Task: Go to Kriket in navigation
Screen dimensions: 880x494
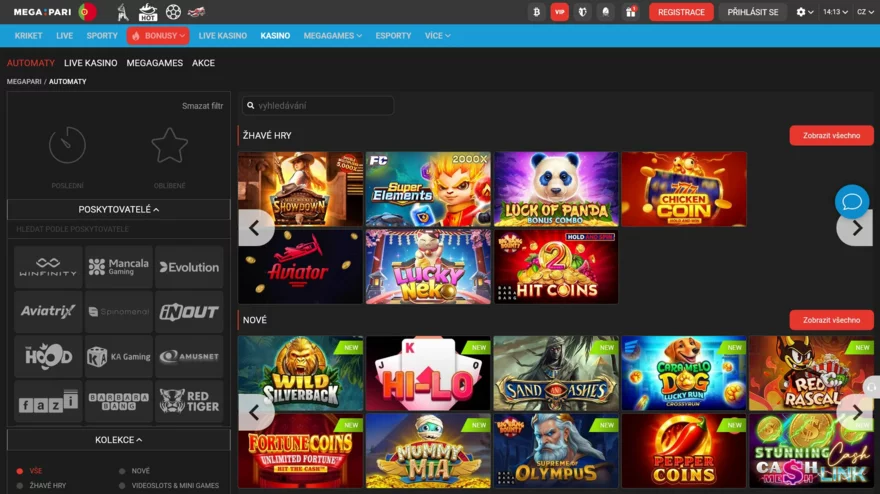Action: [x=29, y=35]
